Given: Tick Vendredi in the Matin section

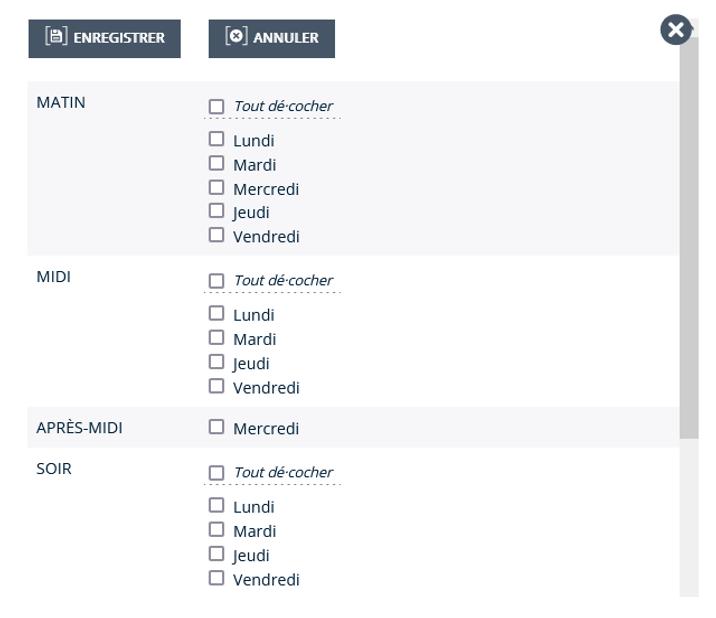Looking at the screenshot, I should 216,236.
